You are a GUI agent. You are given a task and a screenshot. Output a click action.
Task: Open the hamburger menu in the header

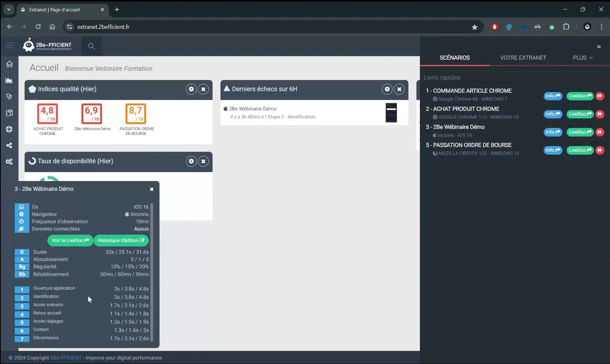(x=10, y=45)
